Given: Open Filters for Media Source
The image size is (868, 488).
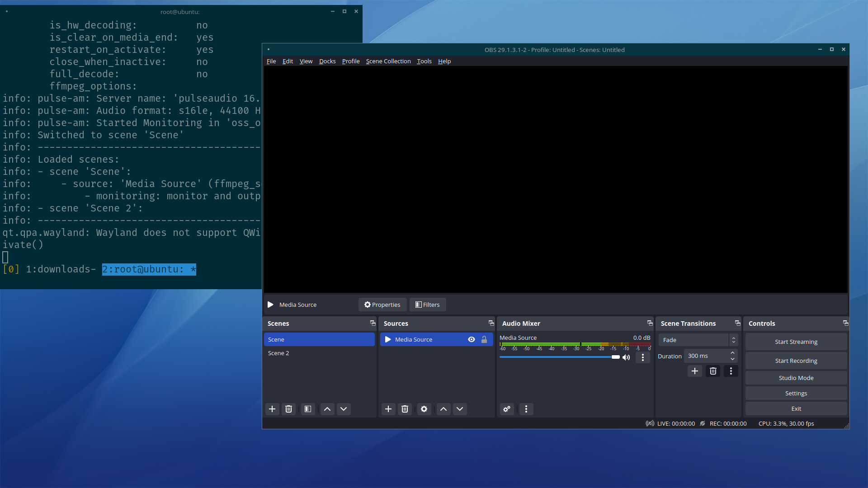Looking at the screenshot, I should [428, 305].
